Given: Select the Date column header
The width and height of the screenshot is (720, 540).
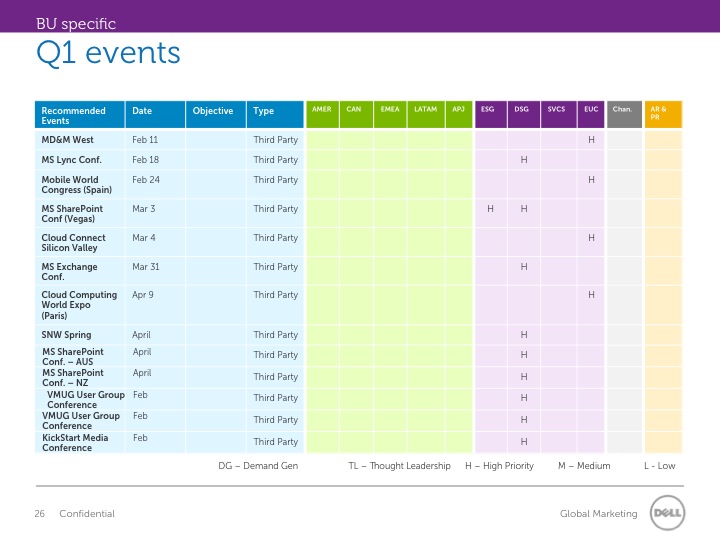Looking at the screenshot, I should tap(155, 115).
